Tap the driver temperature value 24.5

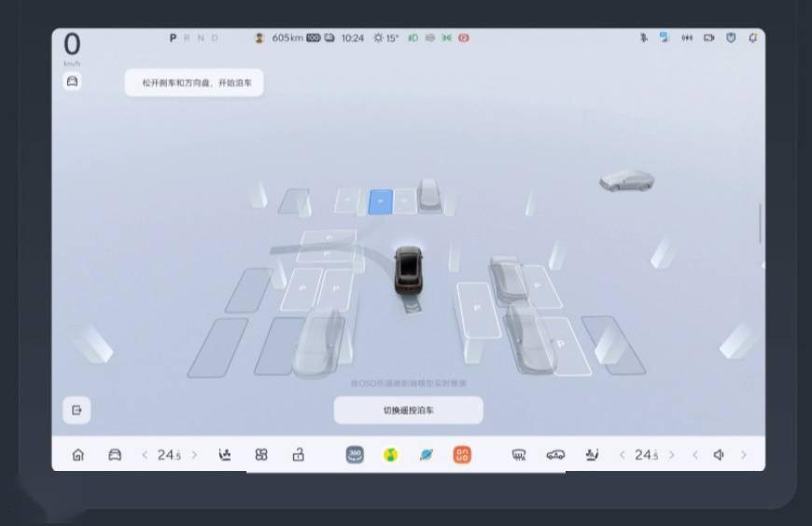pos(169,455)
